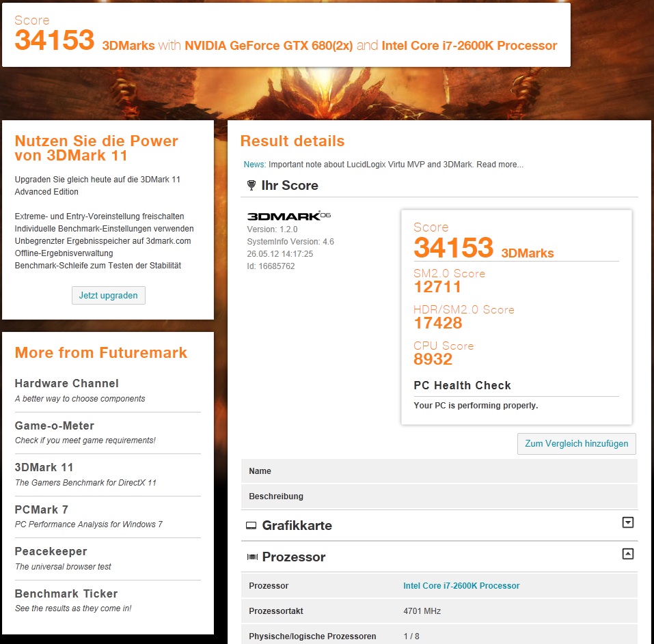Click the PC Health Check heading
Image resolution: width=654 pixels, height=644 pixels.
point(462,385)
